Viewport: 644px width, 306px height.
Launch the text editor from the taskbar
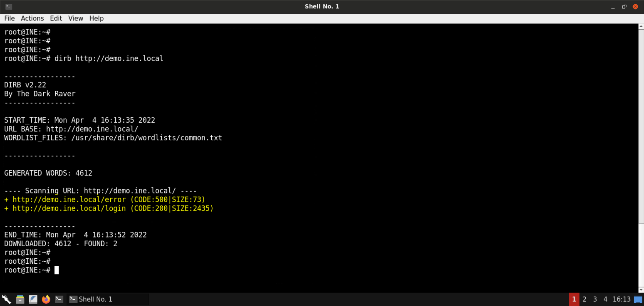(x=33, y=299)
